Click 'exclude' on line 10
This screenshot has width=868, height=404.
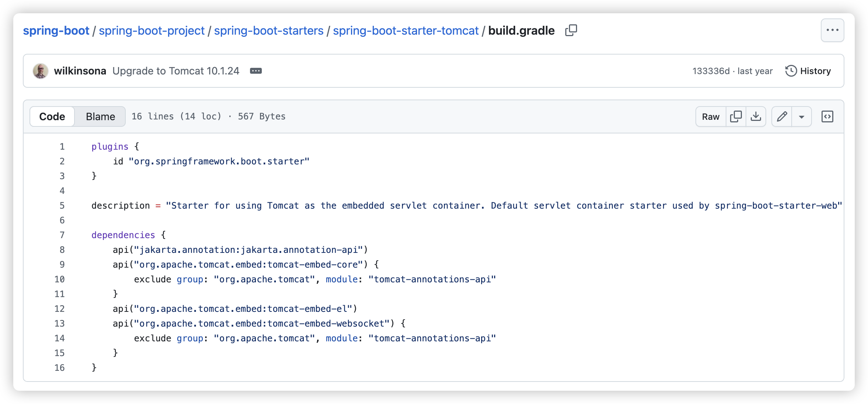click(152, 279)
